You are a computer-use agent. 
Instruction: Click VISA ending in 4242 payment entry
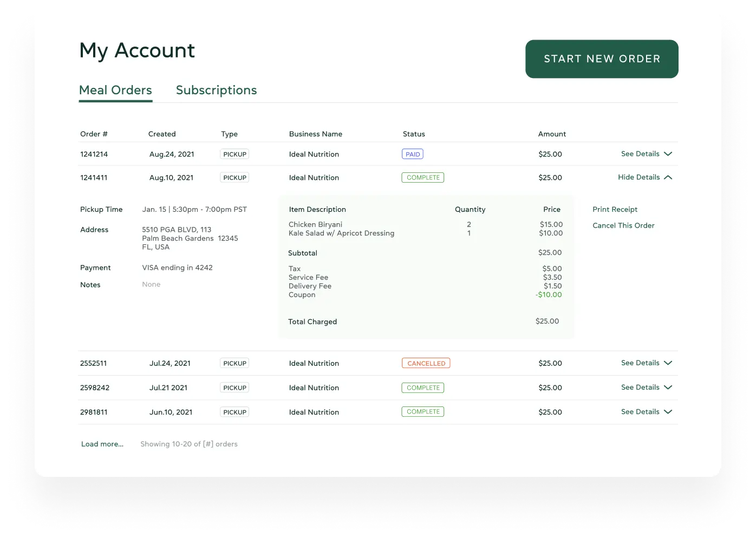coord(177,267)
